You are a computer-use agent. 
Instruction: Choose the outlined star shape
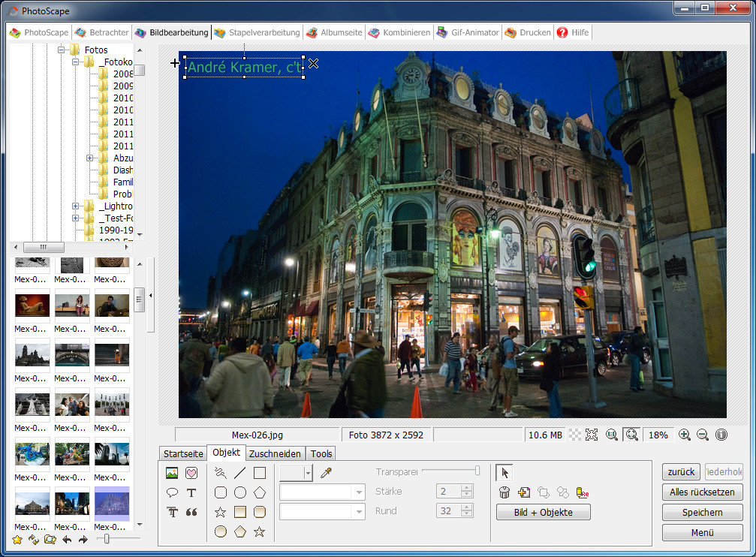[220, 512]
